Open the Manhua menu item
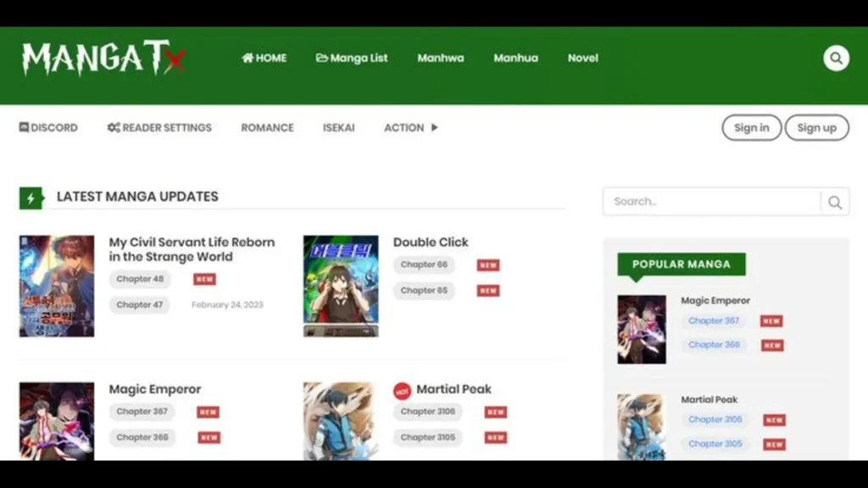 515,58
